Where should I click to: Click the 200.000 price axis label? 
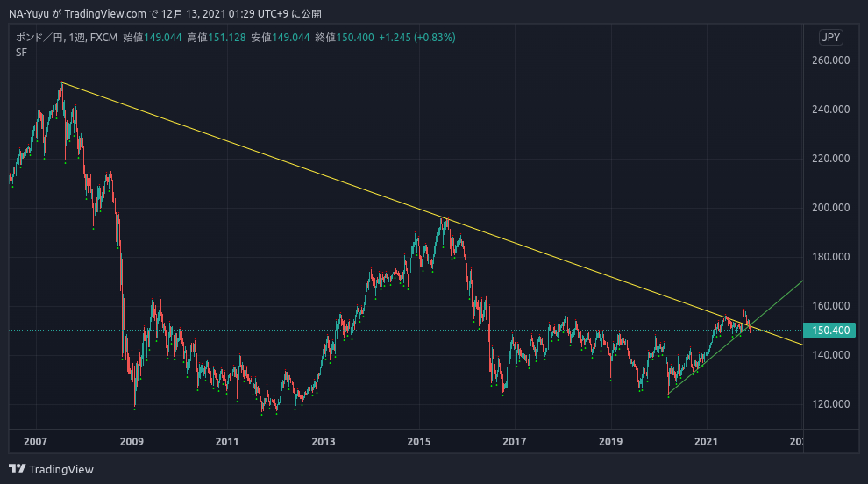833,208
